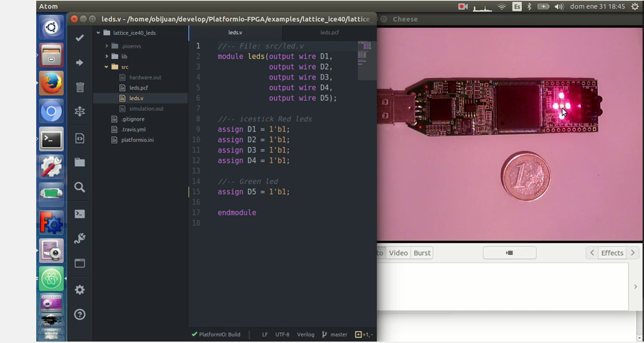Click the Upload right-arrow icon in toolbar

tap(80, 62)
